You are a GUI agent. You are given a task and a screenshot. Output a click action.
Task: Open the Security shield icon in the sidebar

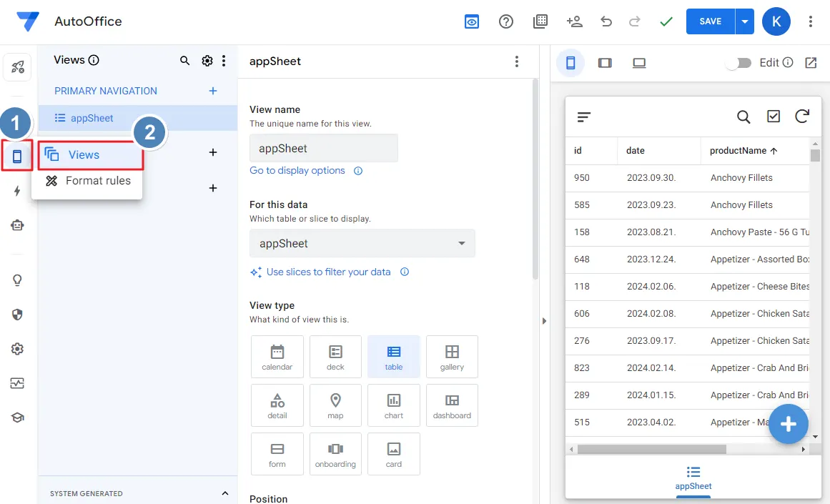[x=17, y=315]
